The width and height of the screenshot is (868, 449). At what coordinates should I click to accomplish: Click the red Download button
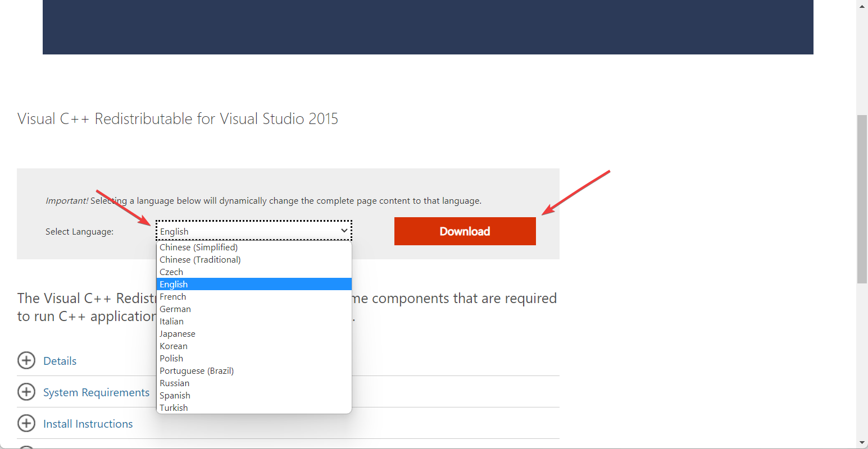pyautogui.click(x=465, y=231)
